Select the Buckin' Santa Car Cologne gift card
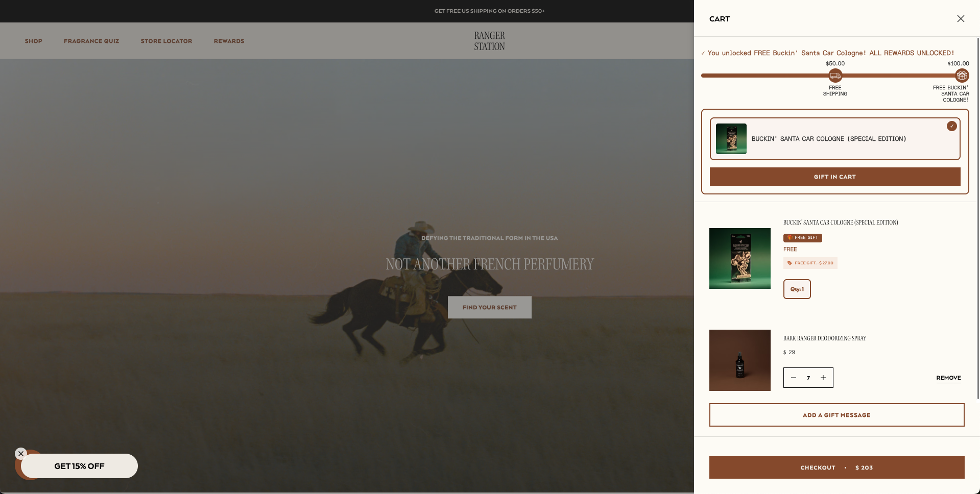The height and width of the screenshot is (494, 980). (834, 138)
